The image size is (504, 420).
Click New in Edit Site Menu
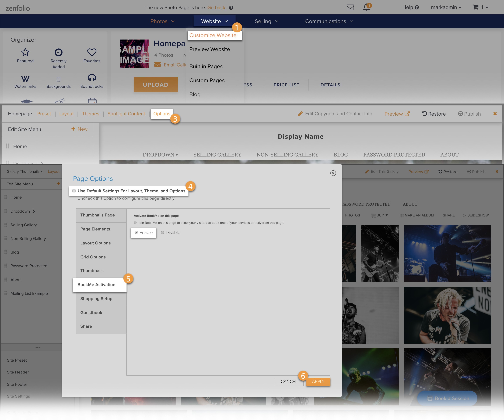(79, 129)
